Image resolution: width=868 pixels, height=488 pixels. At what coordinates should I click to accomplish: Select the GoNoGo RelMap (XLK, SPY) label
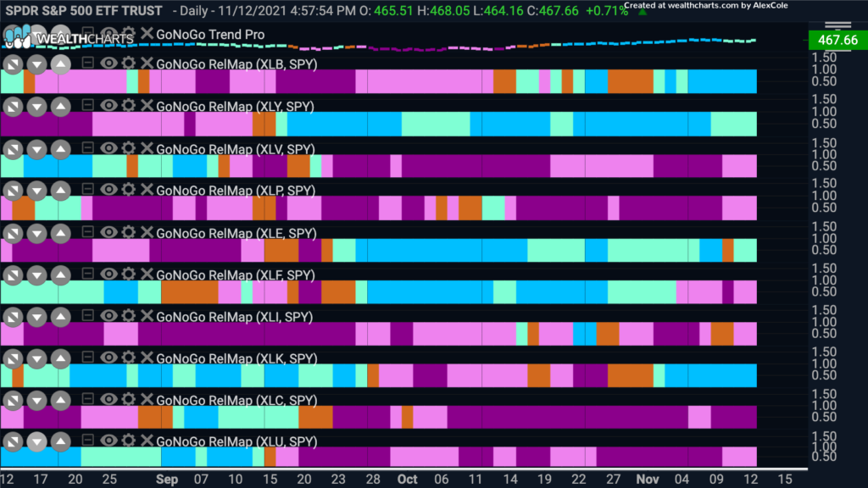[x=237, y=358]
